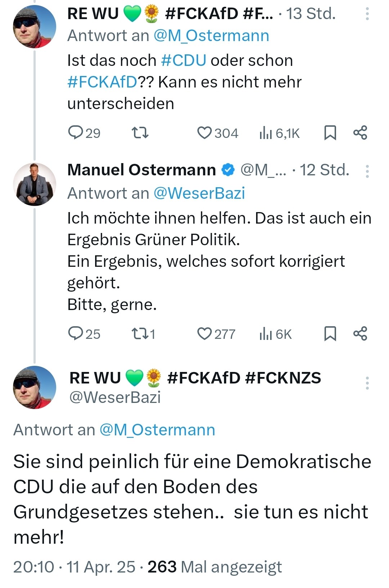Retweet Manuel Ostermann's tweet
389x588 pixels.
pyautogui.click(x=140, y=334)
